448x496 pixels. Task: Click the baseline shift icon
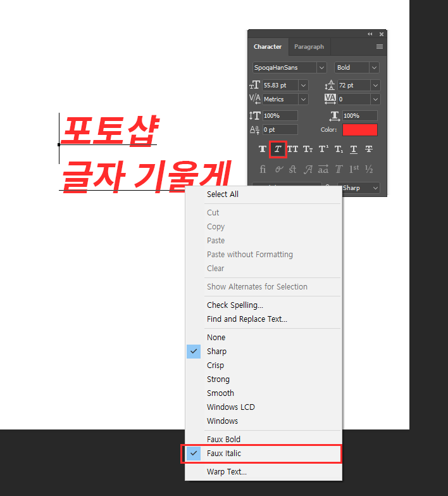tap(254, 130)
